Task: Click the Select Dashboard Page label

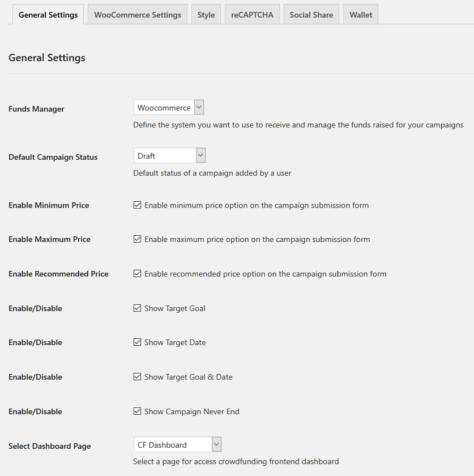Action: 49,446
